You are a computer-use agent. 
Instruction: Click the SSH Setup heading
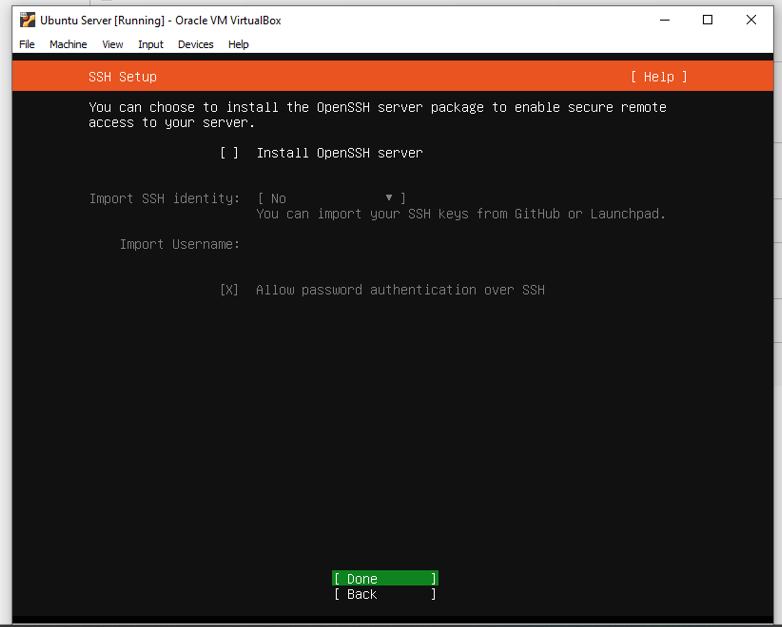click(123, 77)
